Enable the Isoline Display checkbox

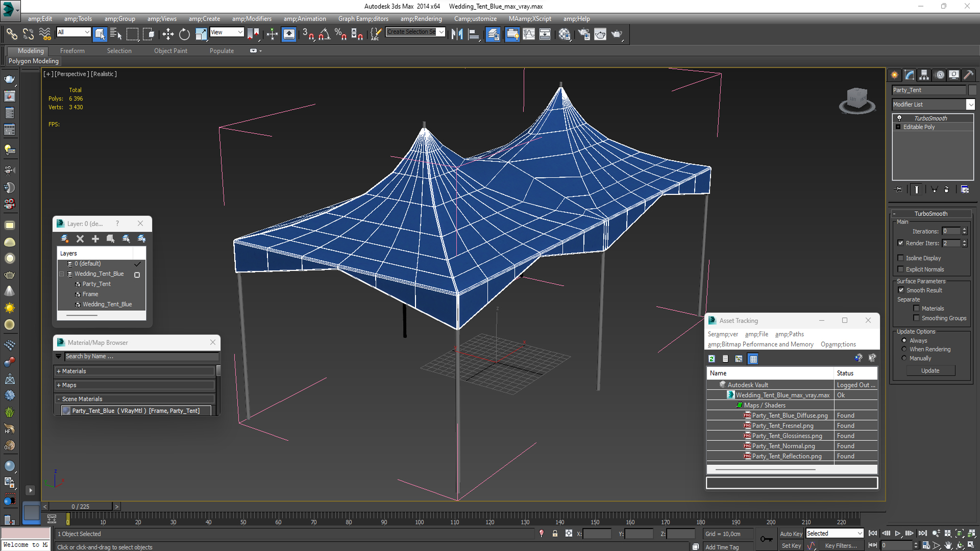tap(901, 258)
